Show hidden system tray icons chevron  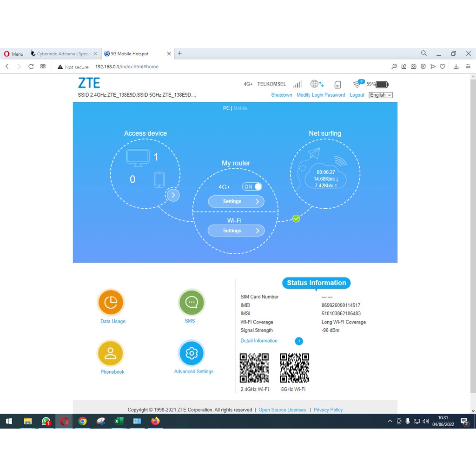[390, 421]
